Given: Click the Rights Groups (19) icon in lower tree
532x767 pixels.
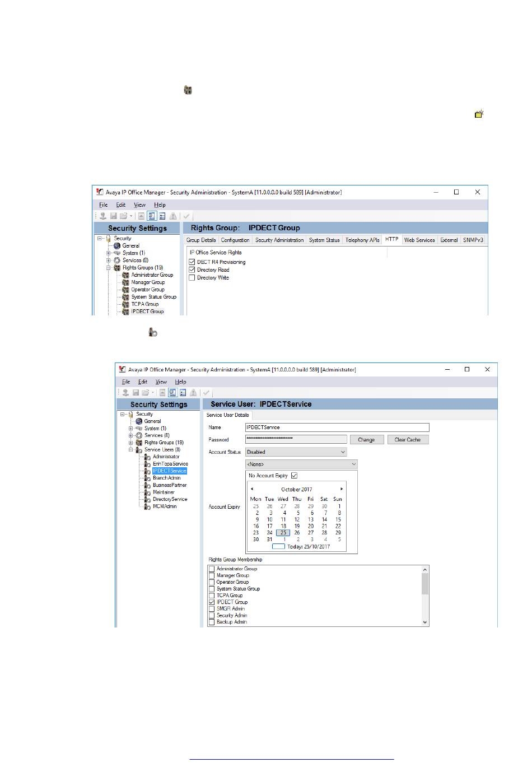Looking at the screenshot, I should click(x=139, y=443).
